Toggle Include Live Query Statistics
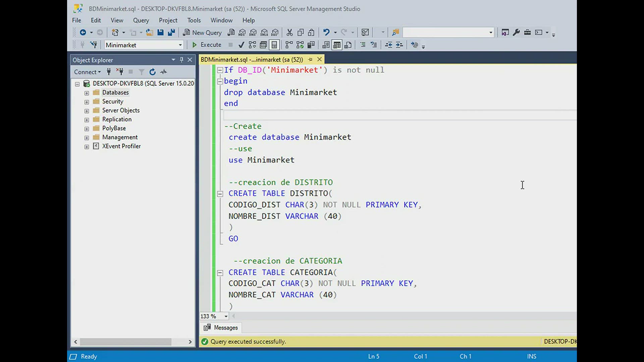This screenshot has width=644, height=362. click(300, 45)
